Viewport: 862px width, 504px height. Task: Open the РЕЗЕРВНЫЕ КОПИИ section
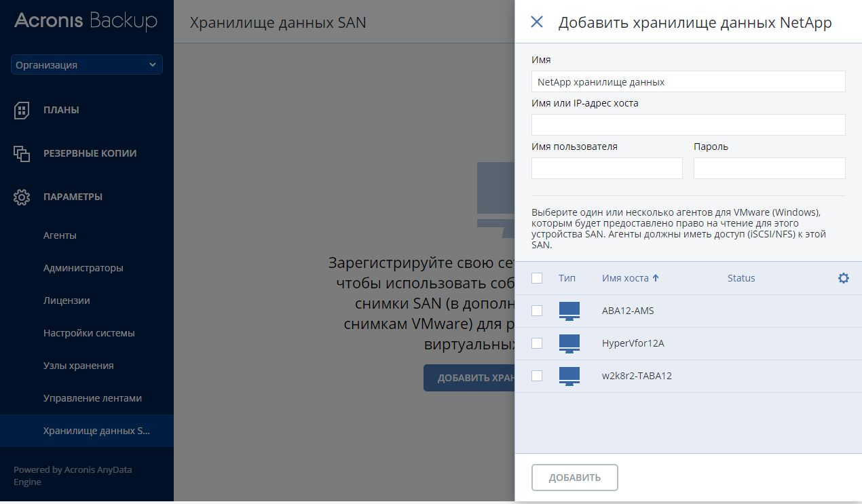tap(90, 153)
